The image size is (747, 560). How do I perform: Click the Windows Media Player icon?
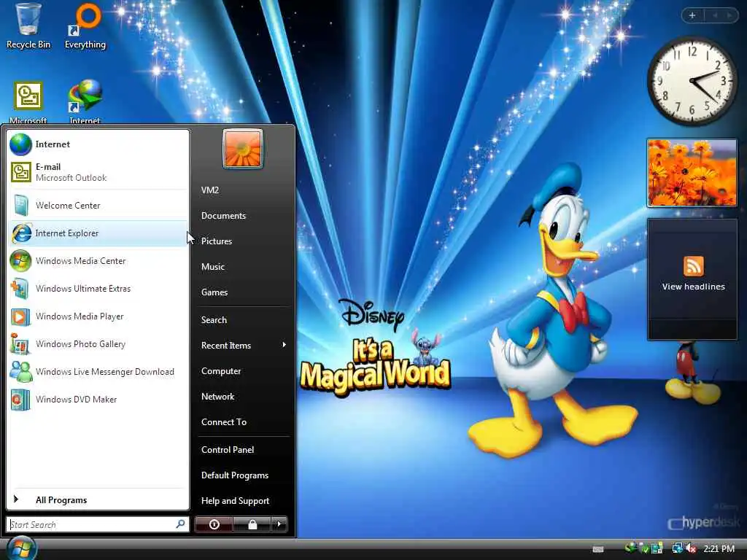[x=20, y=316]
